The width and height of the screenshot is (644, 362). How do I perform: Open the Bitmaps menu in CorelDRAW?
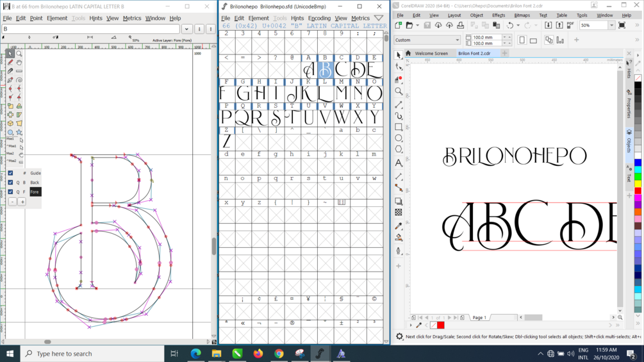pos(522,15)
